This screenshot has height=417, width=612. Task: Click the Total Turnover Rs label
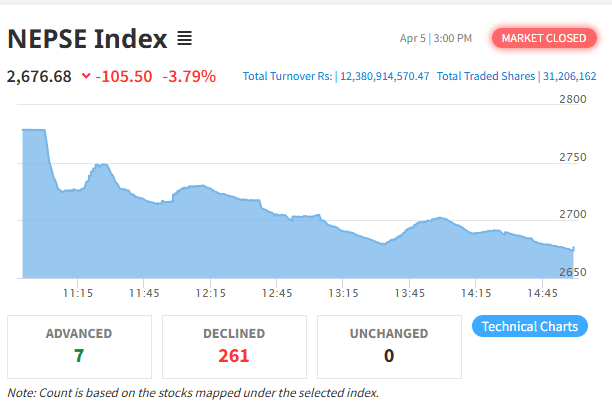[x=288, y=76]
